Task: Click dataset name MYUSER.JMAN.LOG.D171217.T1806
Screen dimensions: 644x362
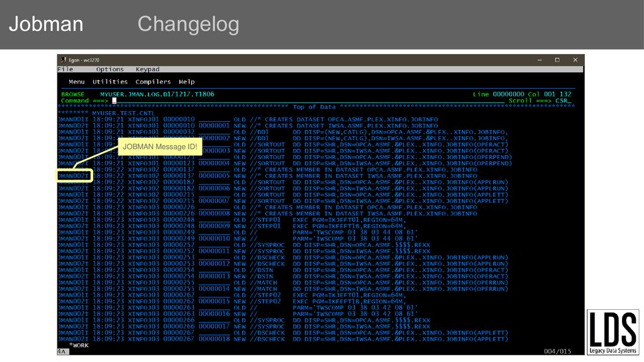Action: [x=157, y=94]
